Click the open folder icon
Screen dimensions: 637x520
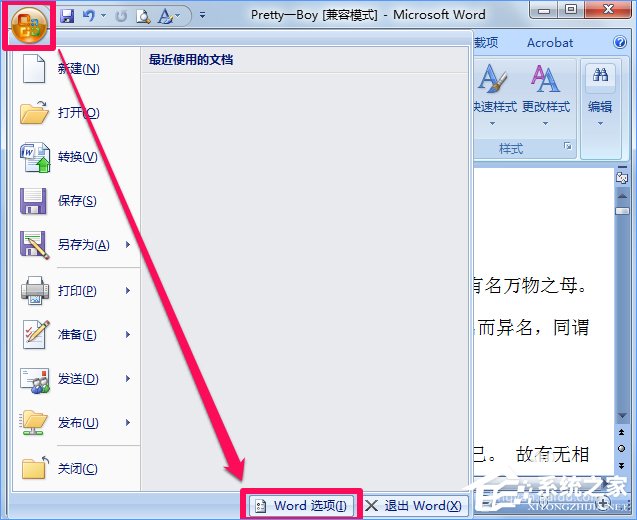34,113
